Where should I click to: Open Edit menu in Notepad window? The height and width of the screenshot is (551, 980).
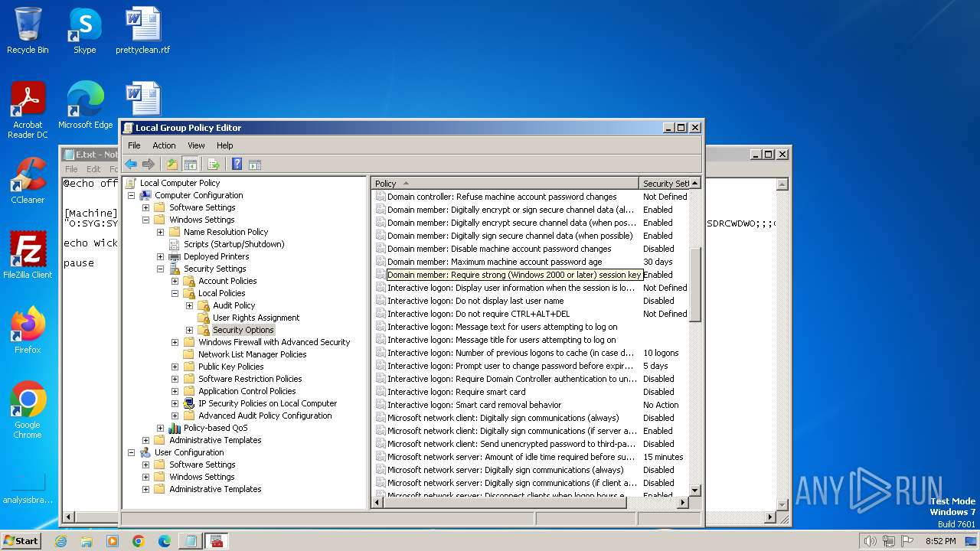93,169
